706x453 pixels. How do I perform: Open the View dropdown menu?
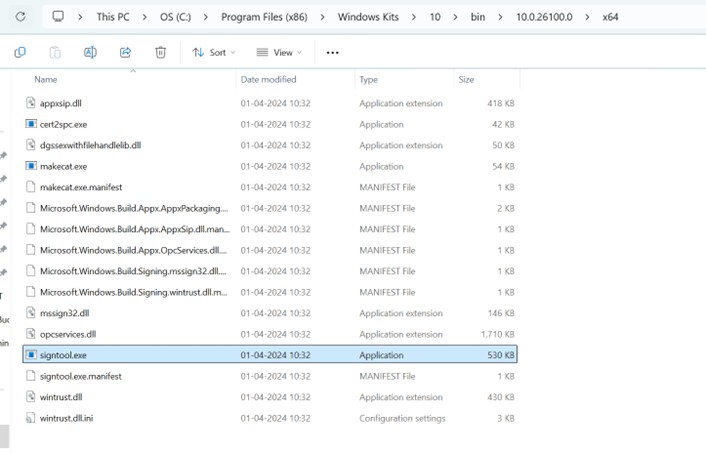click(x=279, y=53)
